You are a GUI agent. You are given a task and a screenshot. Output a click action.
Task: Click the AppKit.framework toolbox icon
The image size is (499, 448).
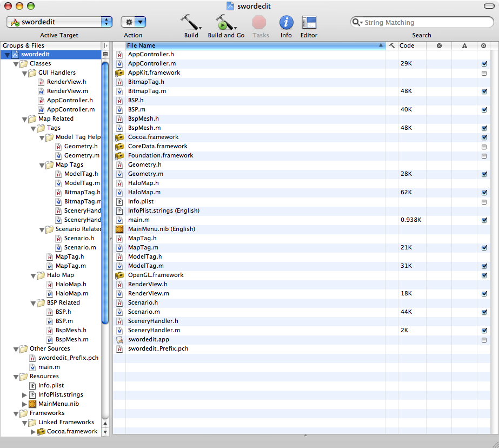pyautogui.click(x=119, y=73)
